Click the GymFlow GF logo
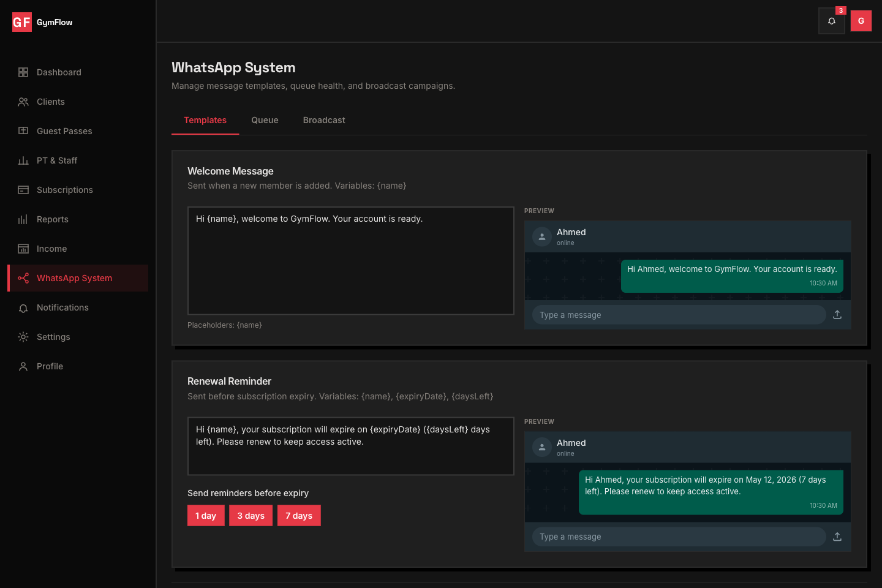 pyautogui.click(x=22, y=23)
